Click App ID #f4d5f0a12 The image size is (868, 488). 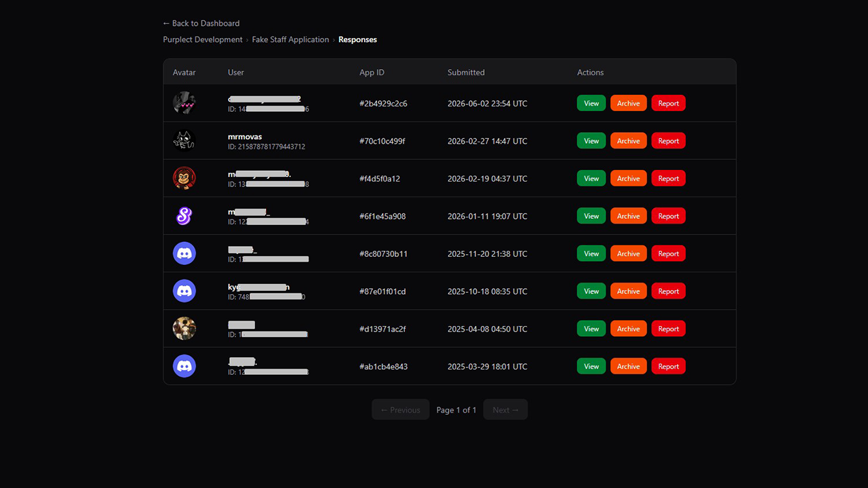click(380, 179)
